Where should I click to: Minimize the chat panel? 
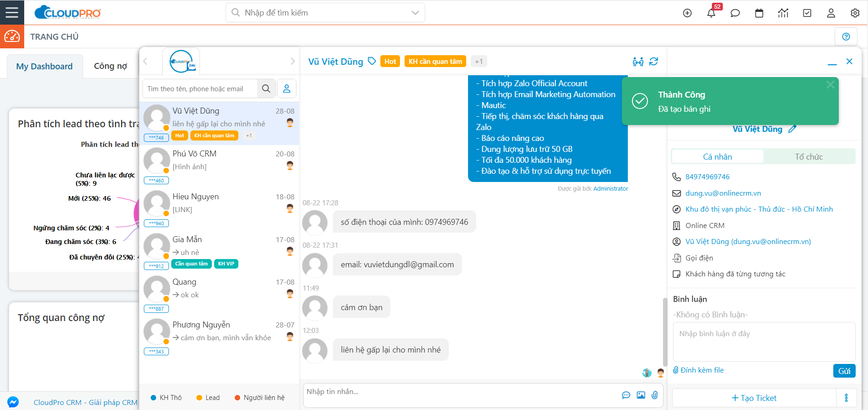point(832,64)
